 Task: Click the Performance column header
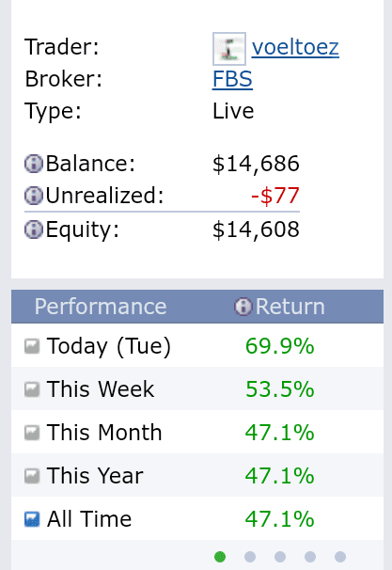101,307
